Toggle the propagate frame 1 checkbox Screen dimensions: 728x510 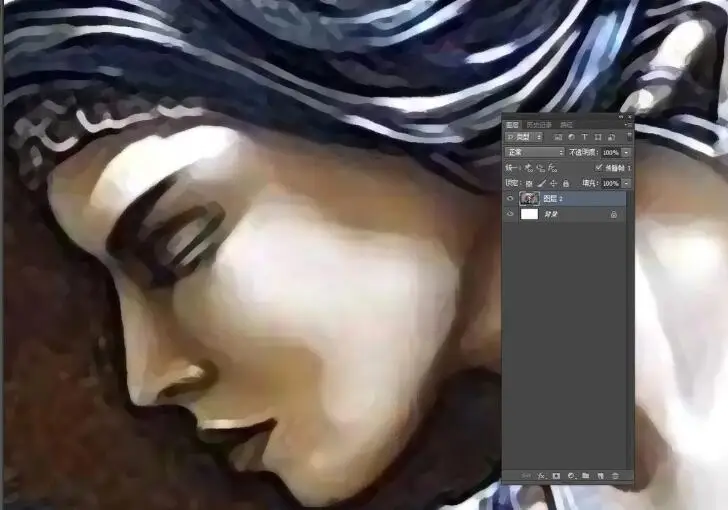tap(599, 167)
